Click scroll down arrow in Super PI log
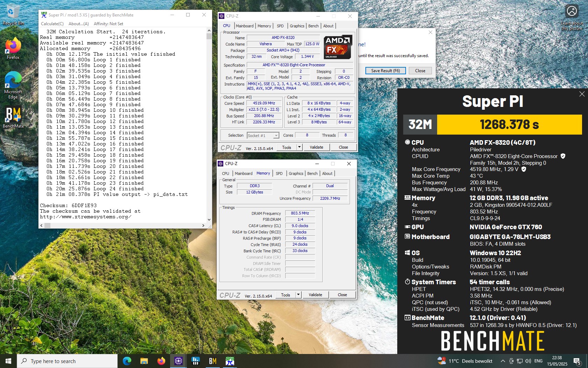Image resolution: width=588 pixels, height=368 pixels. point(209,220)
